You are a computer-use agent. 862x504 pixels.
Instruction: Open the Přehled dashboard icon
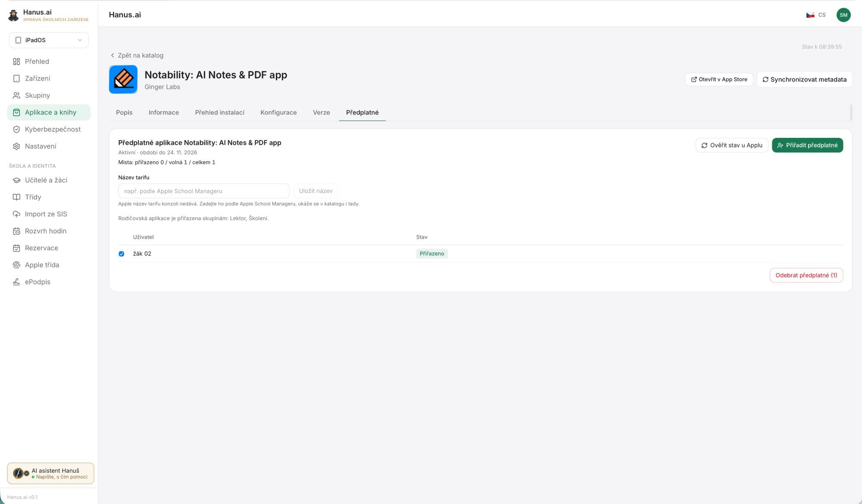click(16, 62)
